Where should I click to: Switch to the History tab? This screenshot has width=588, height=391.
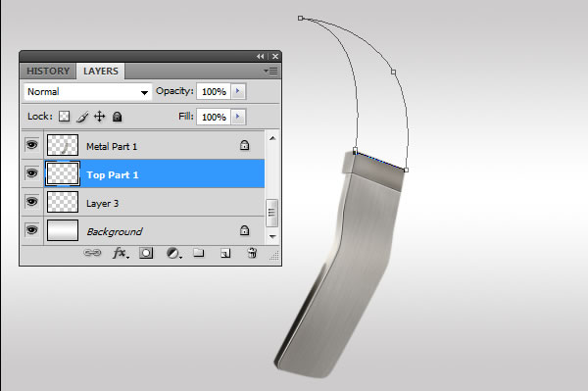tap(48, 71)
